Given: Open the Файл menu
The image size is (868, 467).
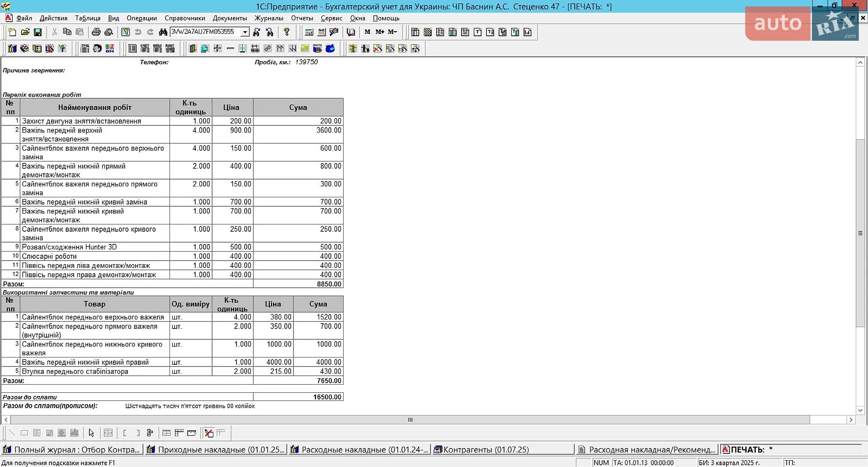Looking at the screenshot, I should pyautogui.click(x=24, y=18).
